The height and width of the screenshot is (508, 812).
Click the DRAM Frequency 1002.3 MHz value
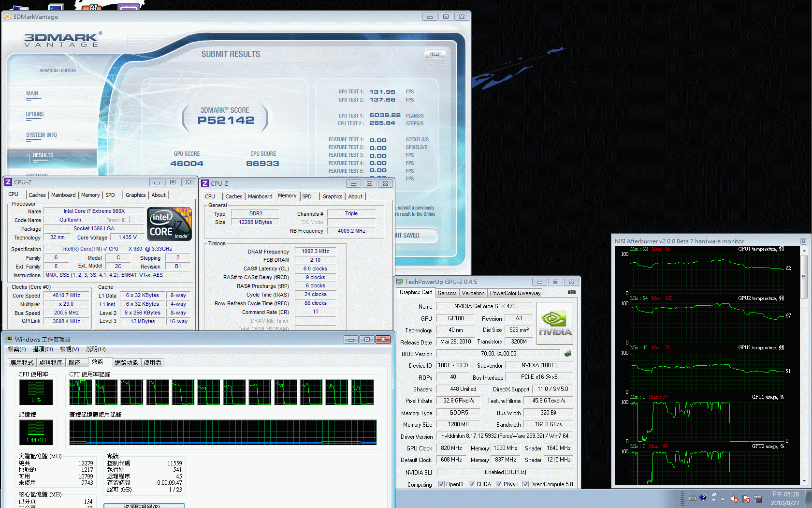pos(315,252)
